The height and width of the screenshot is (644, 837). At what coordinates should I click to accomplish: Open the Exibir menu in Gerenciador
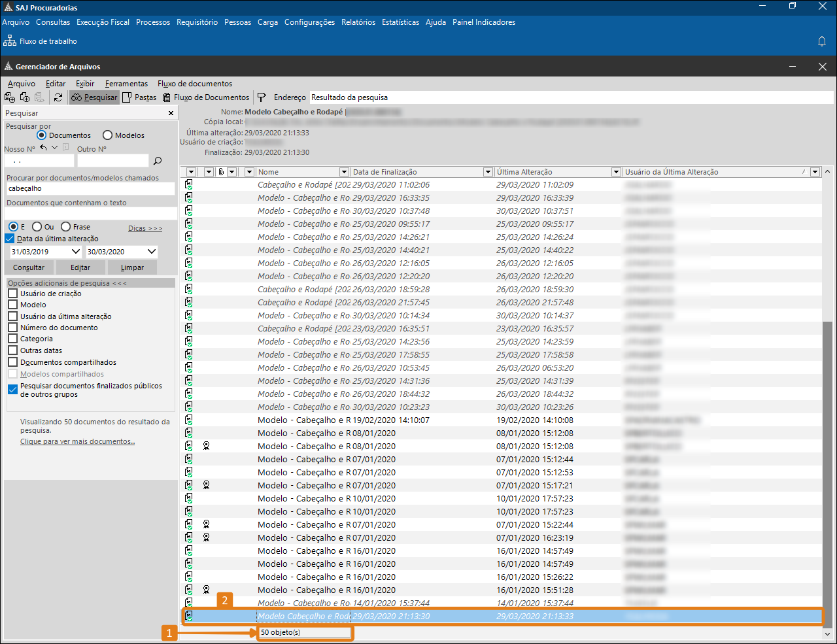click(85, 84)
